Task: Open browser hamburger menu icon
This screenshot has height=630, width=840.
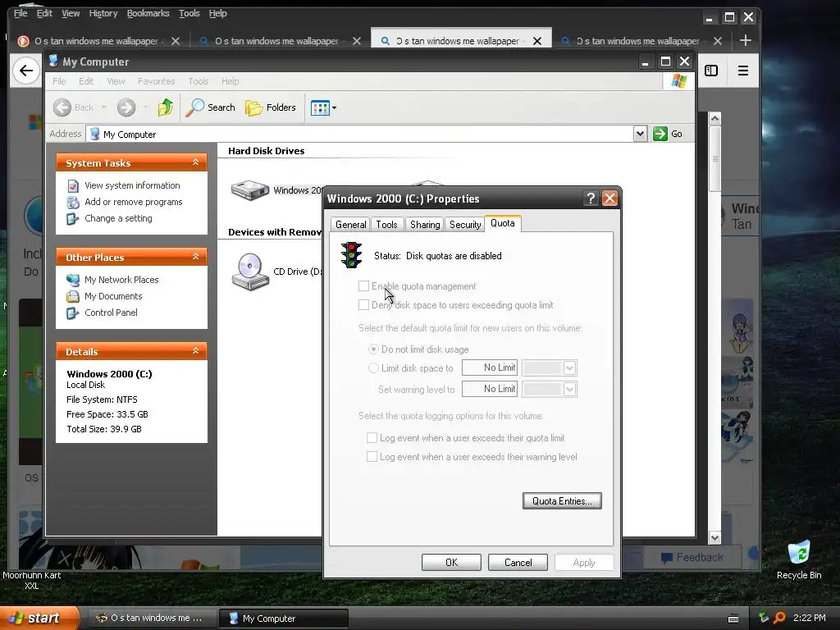Action: (743, 71)
